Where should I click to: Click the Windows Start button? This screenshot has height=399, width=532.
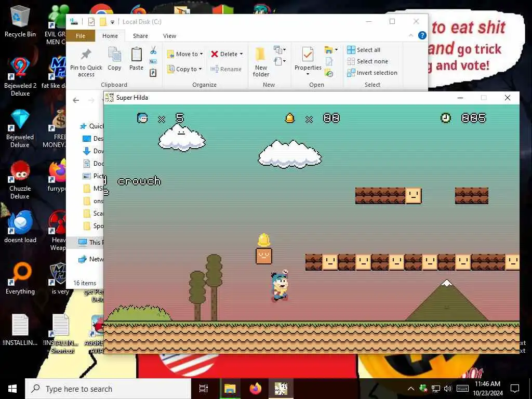click(x=12, y=389)
